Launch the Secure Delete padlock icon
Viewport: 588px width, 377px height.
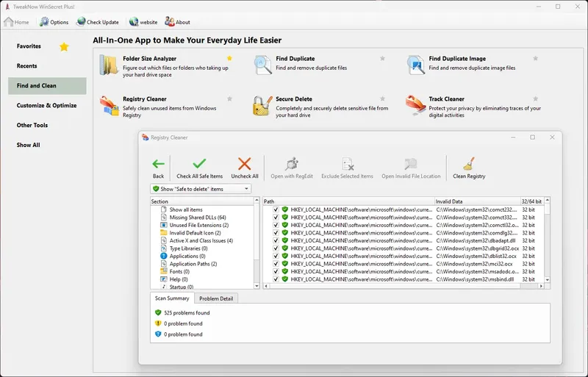[262, 106]
